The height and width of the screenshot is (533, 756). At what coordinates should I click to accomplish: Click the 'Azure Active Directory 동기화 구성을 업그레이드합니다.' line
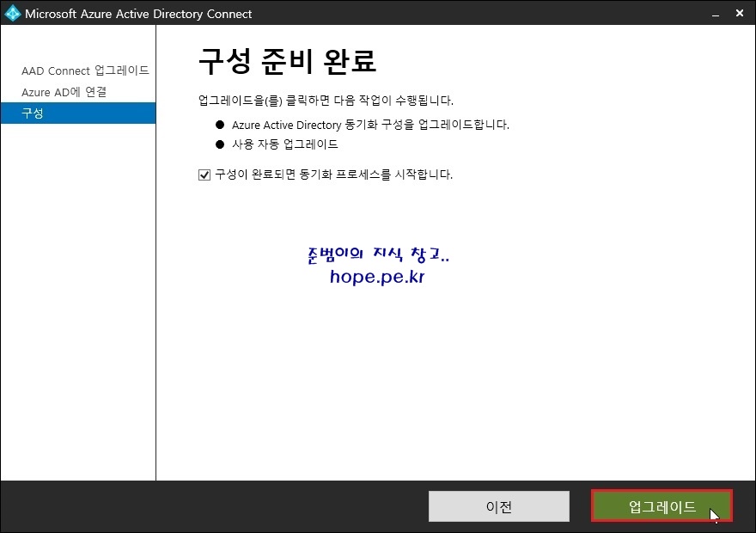tap(370, 125)
